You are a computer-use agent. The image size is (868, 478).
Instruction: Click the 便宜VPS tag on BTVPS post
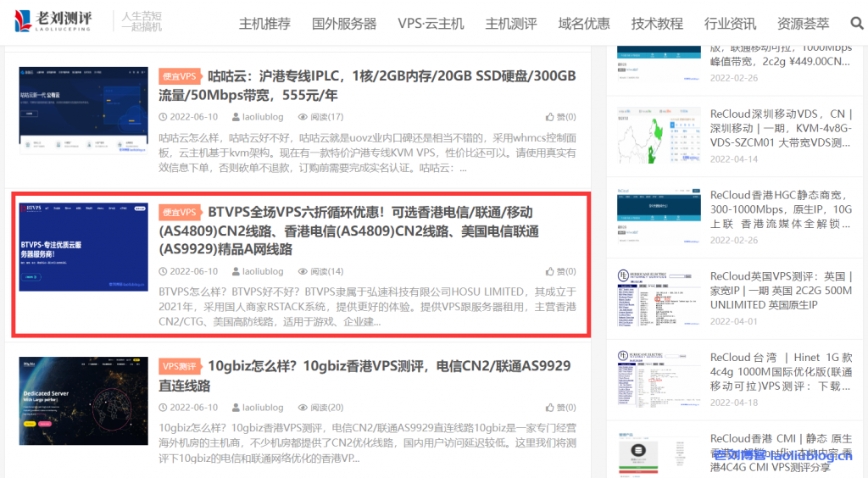[179, 212]
